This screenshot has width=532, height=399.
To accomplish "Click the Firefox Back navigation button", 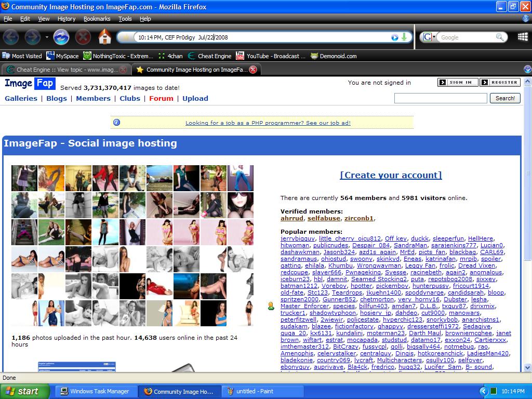I will [11, 37].
